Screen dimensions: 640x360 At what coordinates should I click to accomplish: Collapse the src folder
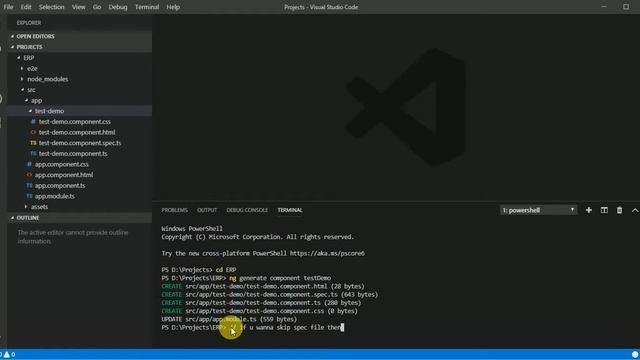(x=80, y=90)
